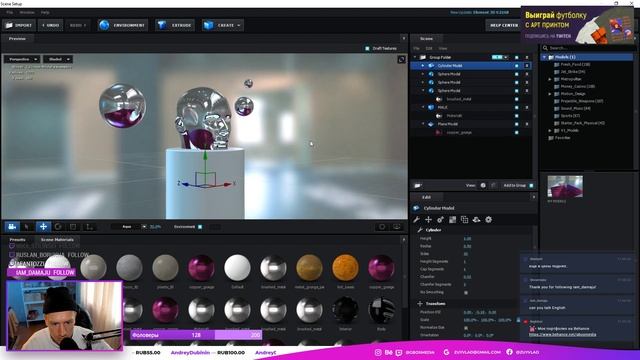Select the anchor point tool
640x360 pixels.
(89, 227)
